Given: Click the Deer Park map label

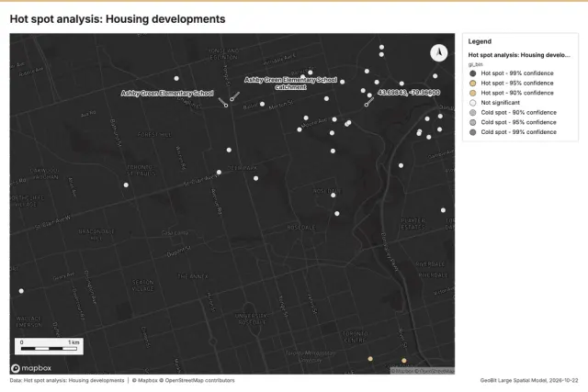Looking at the screenshot, I should [243, 168].
